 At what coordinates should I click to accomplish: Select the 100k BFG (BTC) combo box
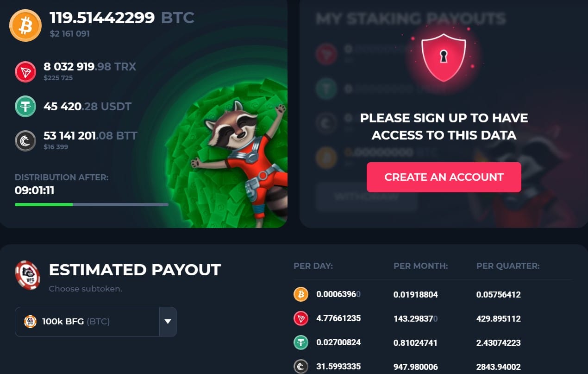(96, 322)
